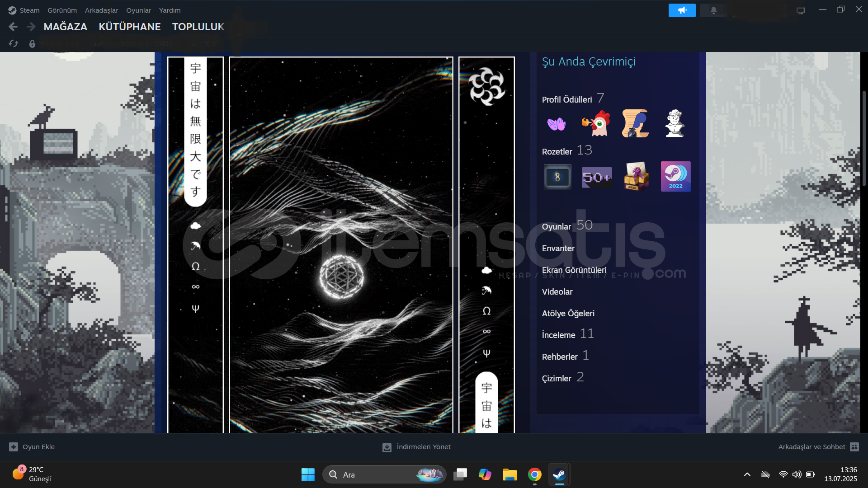Open the announcements megaphone button
The width and height of the screenshot is (868, 488).
coord(682,10)
